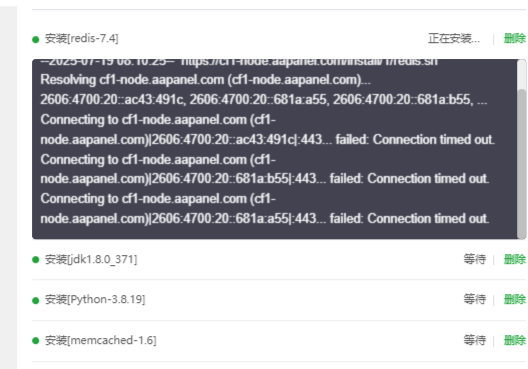
Task: Click the 等待 status of the memcached task
Action: click(474, 340)
